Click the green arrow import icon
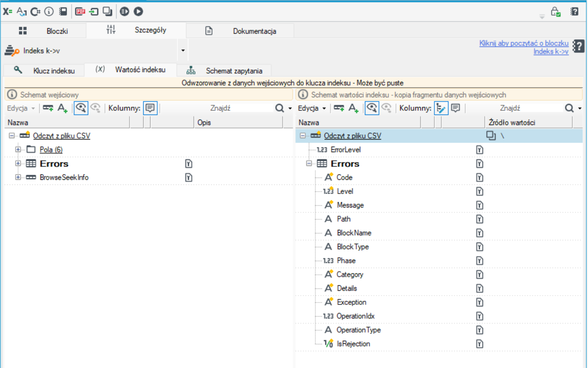Image resolution: width=588 pixels, height=368 pixels. [x=93, y=12]
